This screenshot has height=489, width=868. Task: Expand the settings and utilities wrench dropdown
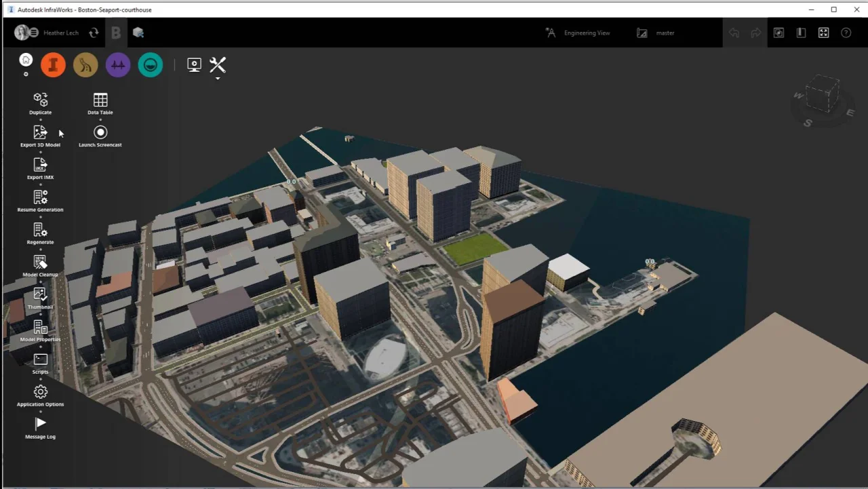(x=218, y=66)
